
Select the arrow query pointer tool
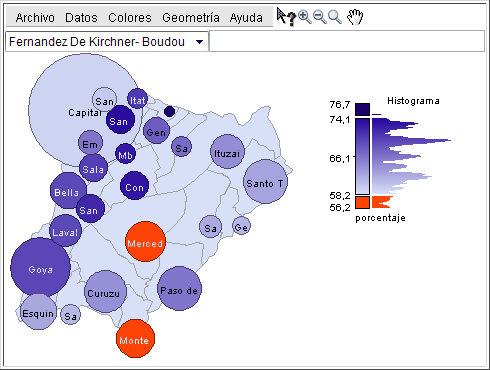[x=286, y=17]
